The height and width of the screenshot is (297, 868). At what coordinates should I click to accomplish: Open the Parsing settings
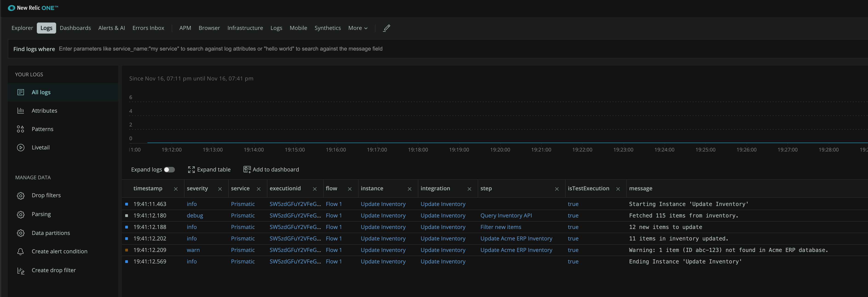[x=41, y=214]
